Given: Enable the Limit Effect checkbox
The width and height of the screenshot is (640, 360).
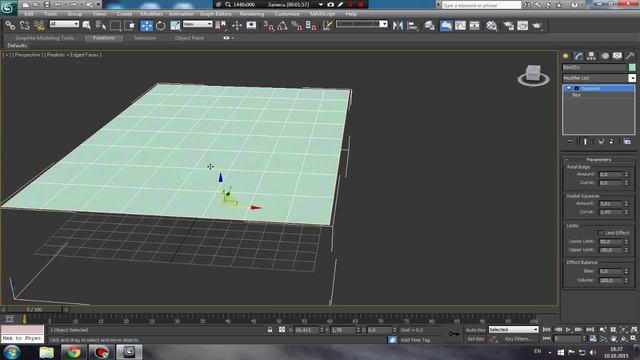Looking at the screenshot, I should click(600, 233).
